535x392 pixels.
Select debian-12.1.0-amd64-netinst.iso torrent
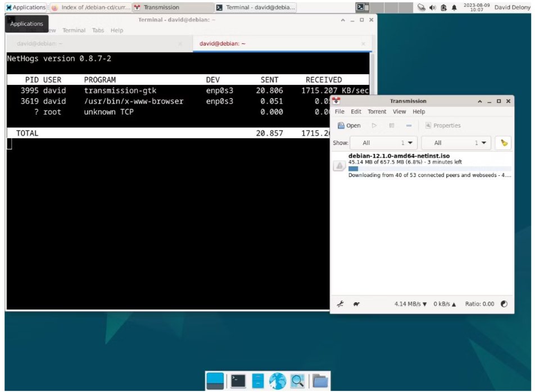pos(422,165)
